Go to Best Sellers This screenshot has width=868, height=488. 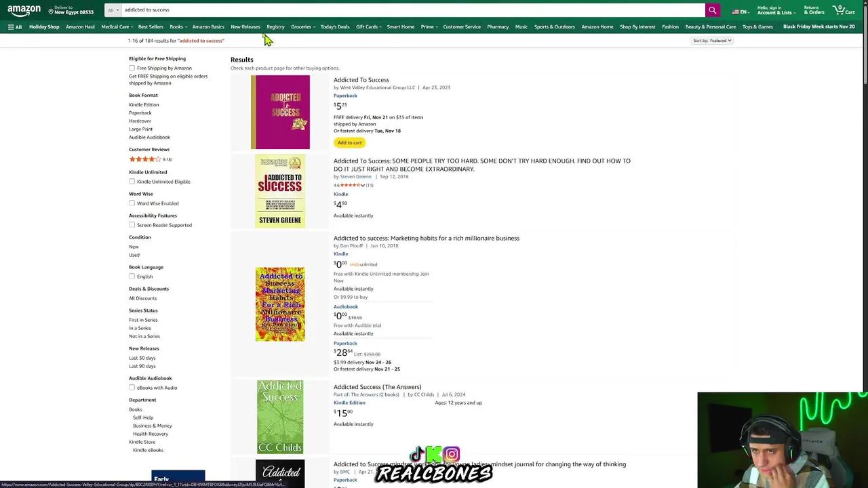click(x=151, y=27)
